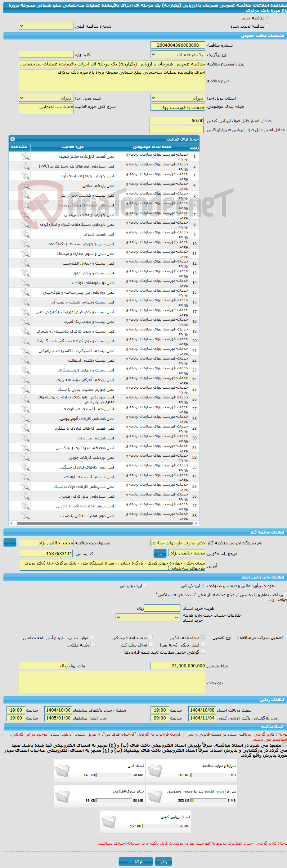Click the چاپ print button

coord(163,862)
